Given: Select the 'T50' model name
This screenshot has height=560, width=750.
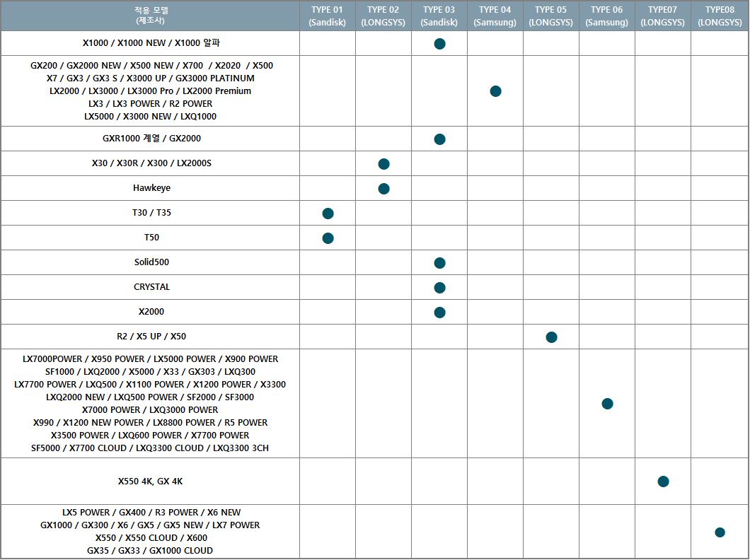Looking at the screenshot, I should point(151,238).
